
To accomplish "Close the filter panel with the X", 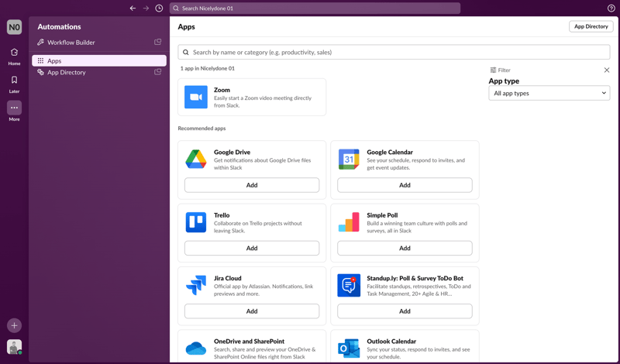I will (607, 70).
